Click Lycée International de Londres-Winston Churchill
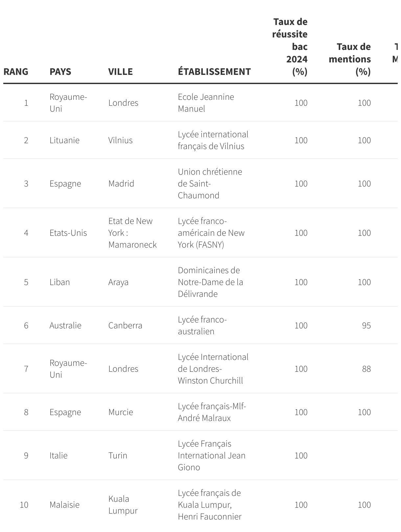Image resolution: width=401 pixels, height=532 pixels. tap(213, 369)
